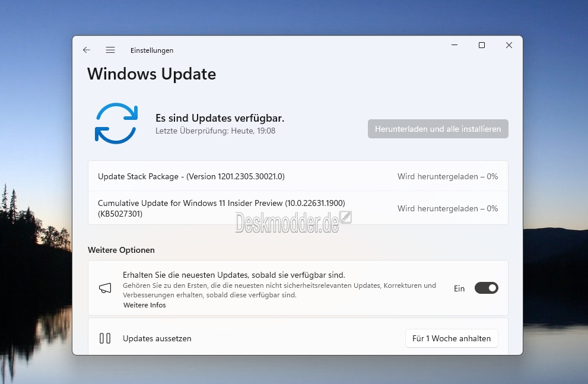Click the Ein label beside the toggle
588x384 pixels.
pyautogui.click(x=459, y=288)
